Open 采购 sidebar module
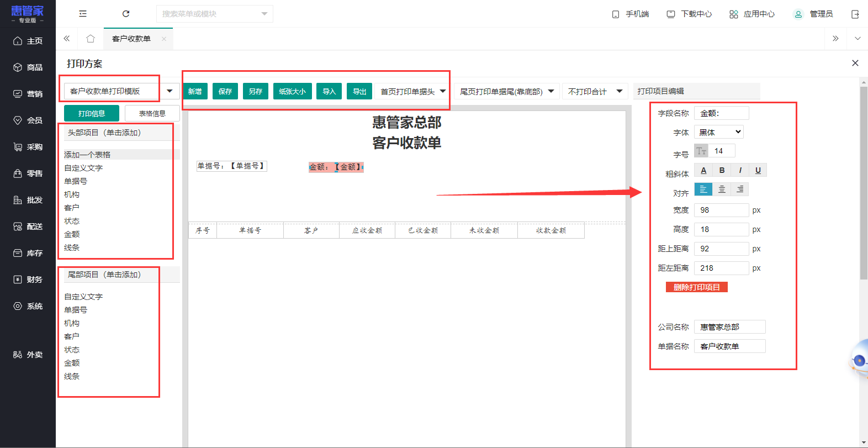Screen dimensions: 868x448 click(x=28, y=147)
